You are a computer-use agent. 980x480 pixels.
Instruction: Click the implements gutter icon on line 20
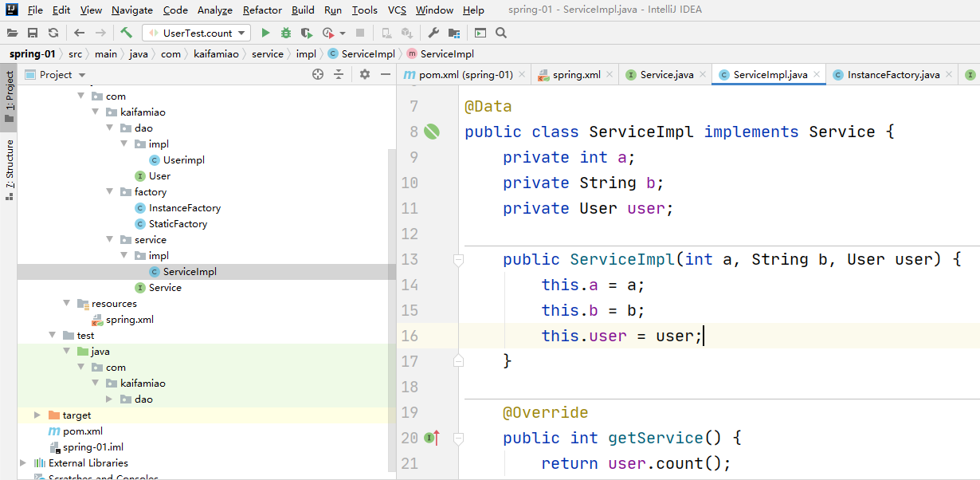(x=432, y=438)
